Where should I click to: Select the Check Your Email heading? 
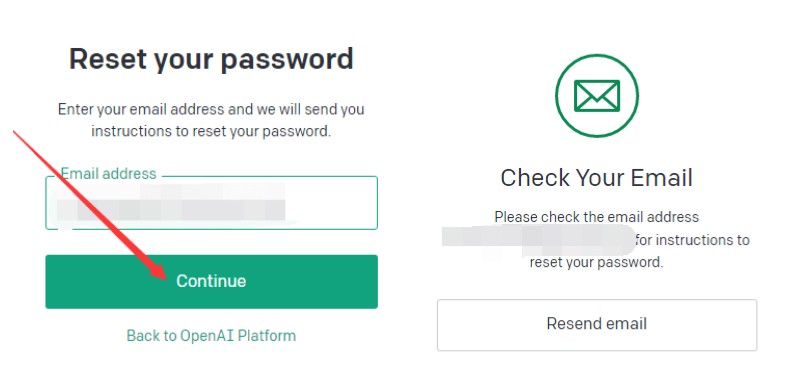[596, 178]
